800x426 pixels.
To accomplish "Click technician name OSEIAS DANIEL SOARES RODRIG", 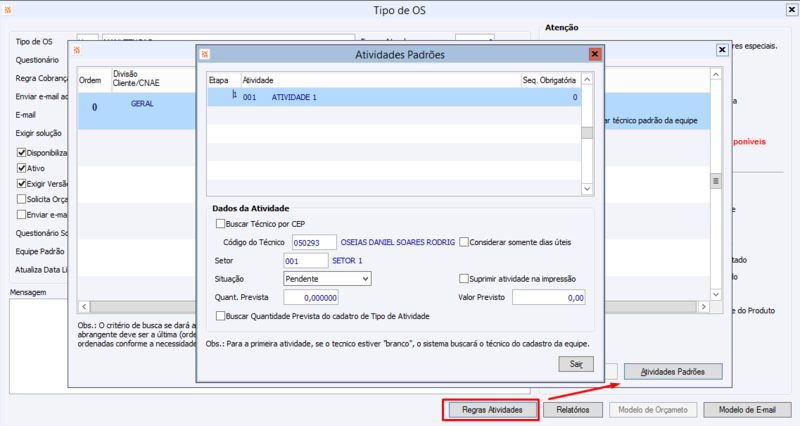I will pyautogui.click(x=397, y=242).
